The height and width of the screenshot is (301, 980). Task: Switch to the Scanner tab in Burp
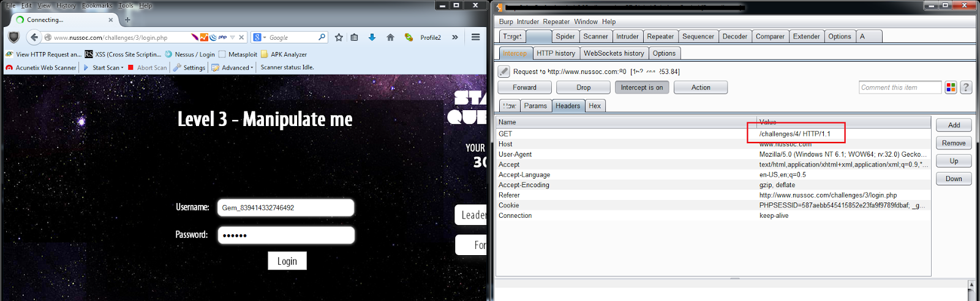coord(595,36)
